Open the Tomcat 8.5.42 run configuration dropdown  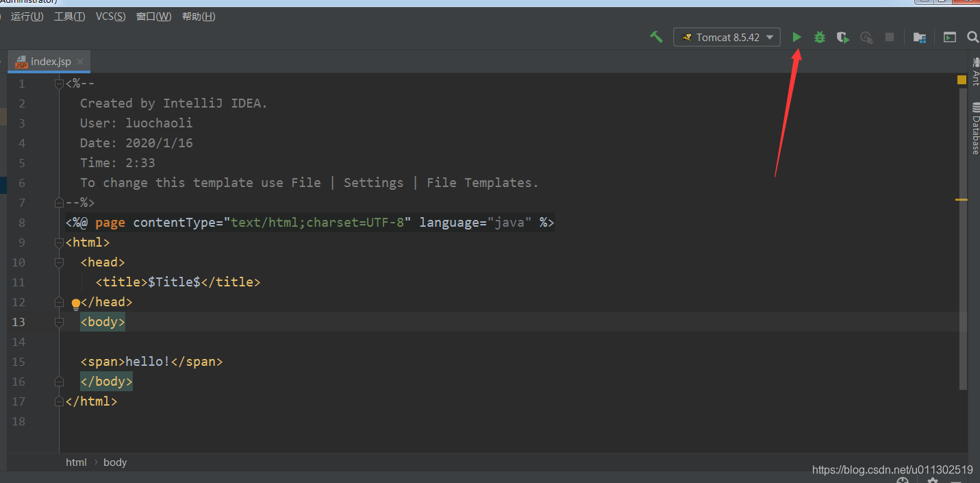727,37
